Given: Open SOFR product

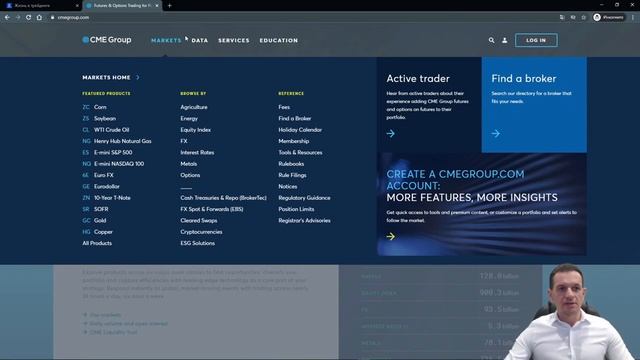Looking at the screenshot, I should point(101,209).
